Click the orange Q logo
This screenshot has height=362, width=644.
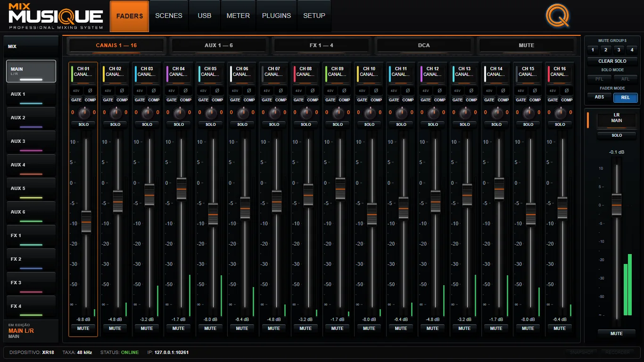pos(558,16)
